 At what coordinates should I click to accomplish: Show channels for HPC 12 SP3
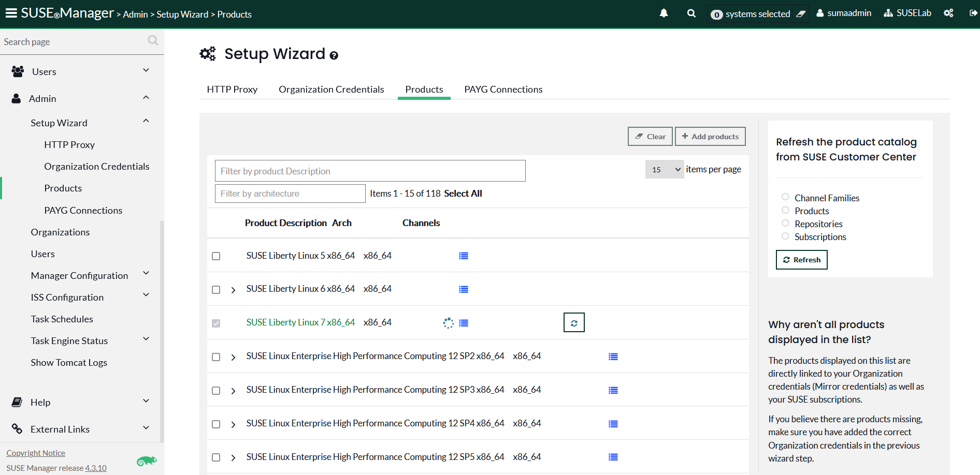(613, 390)
